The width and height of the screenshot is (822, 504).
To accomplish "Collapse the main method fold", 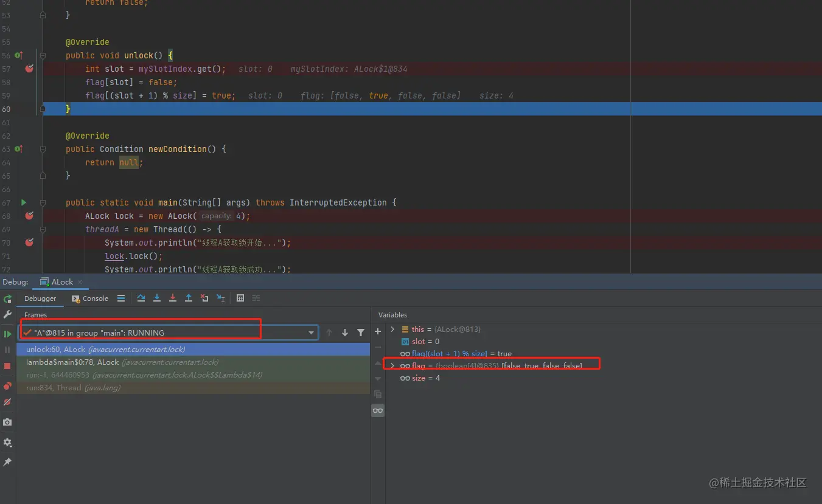I will click(x=43, y=202).
